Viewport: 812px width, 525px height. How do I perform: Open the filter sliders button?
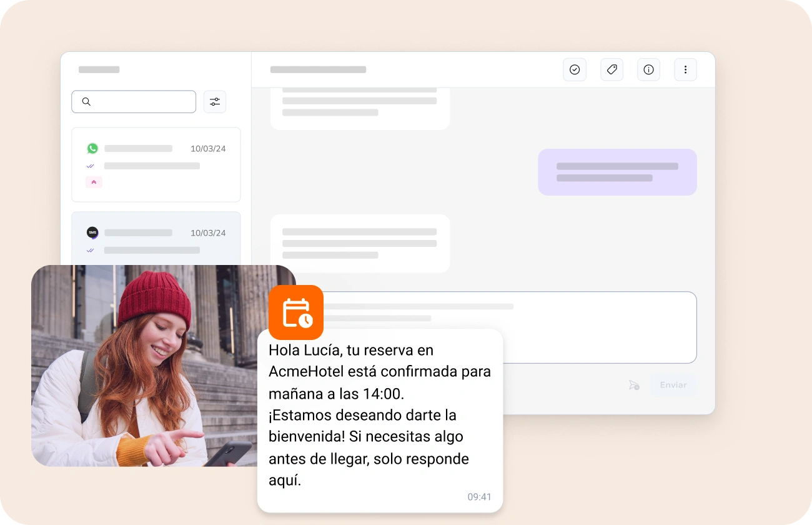coord(215,101)
